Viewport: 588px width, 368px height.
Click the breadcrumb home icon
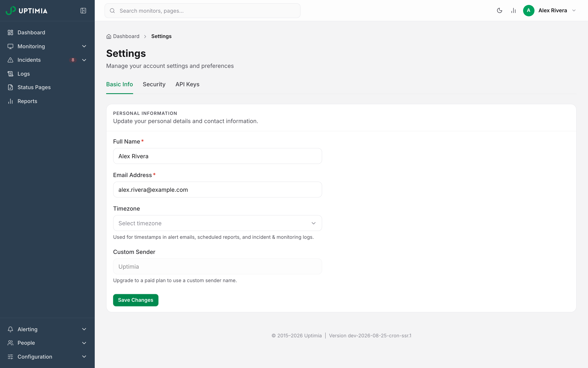[109, 37]
